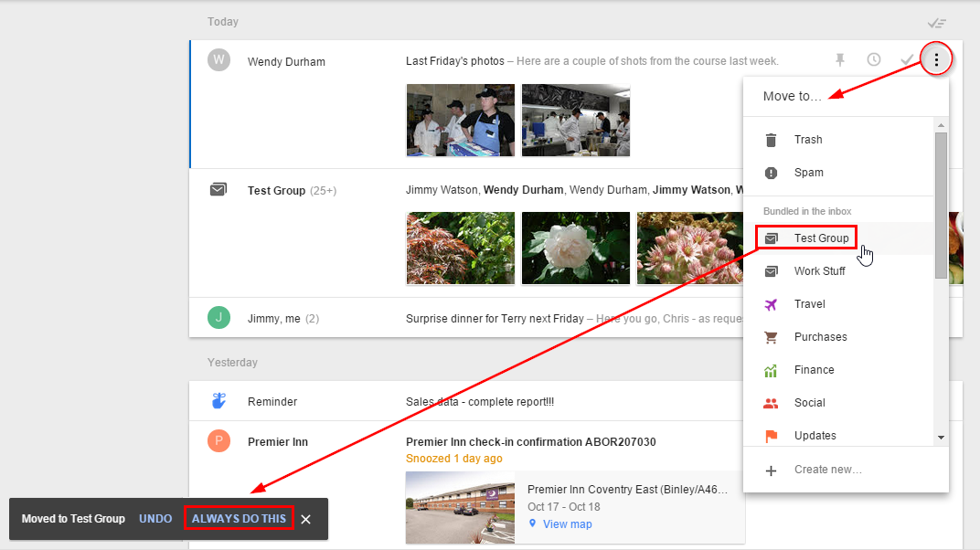This screenshot has width=980, height=550.
Task: Open Last Friday's photos email subject
Action: pyautogui.click(x=455, y=61)
